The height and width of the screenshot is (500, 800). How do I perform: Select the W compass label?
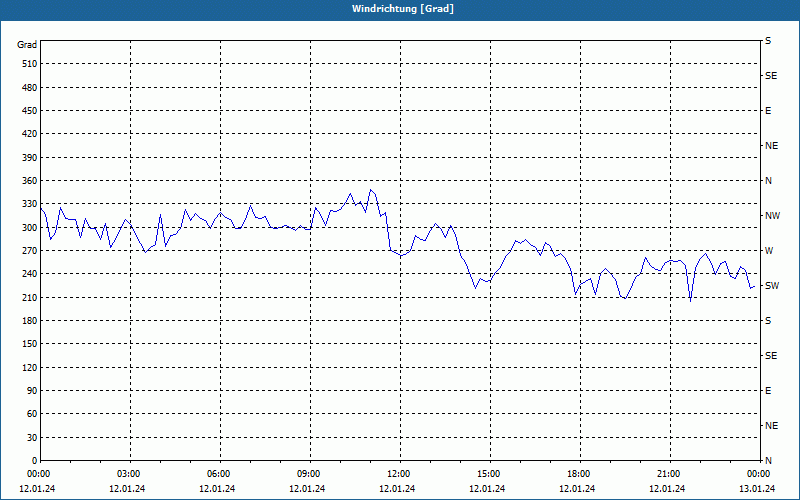click(x=769, y=251)
